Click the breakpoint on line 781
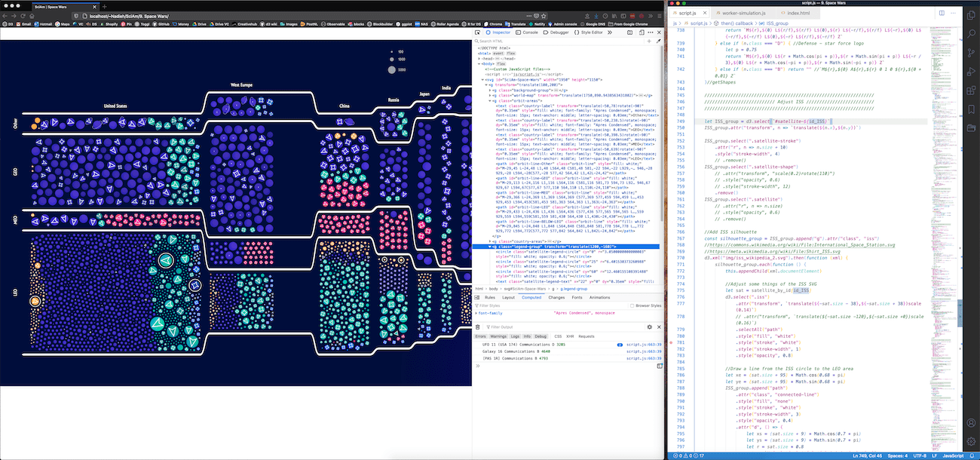Screen dimensions: 980x460 pyautogui.click(x=670, y=342)
